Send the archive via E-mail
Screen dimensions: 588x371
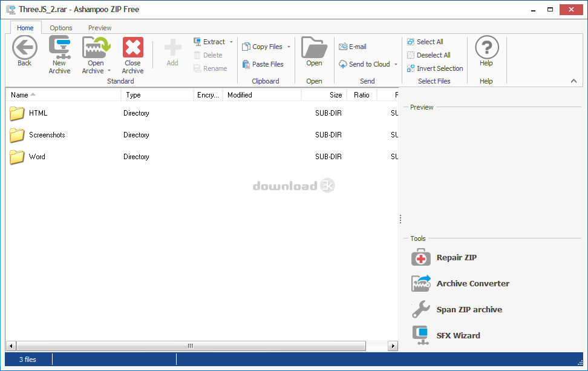pyautogui.click(x=356, y=45)
